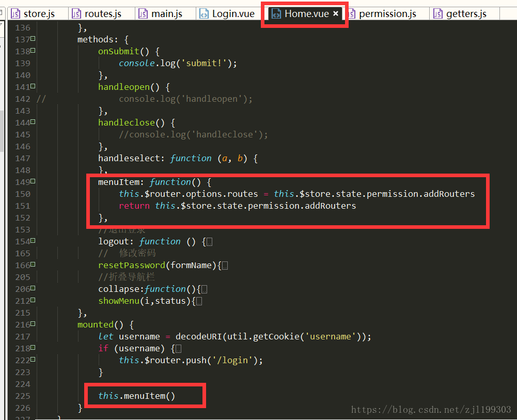Click 'this.$router.options.routes' text
The height and width of the screenshot is (420, 517).
pyautogui.click(x=189, y=194)
